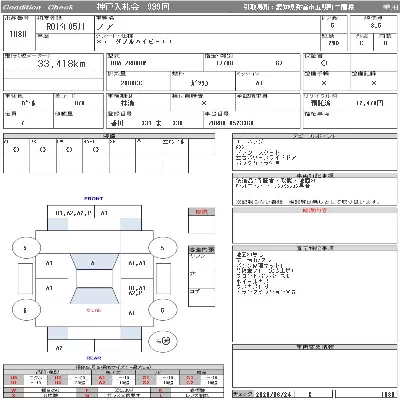Image resolution: width=400 pixels, height=400 pixels.
Task: Click the rear-right tire oval marker
Action: (x=162, y=310)
